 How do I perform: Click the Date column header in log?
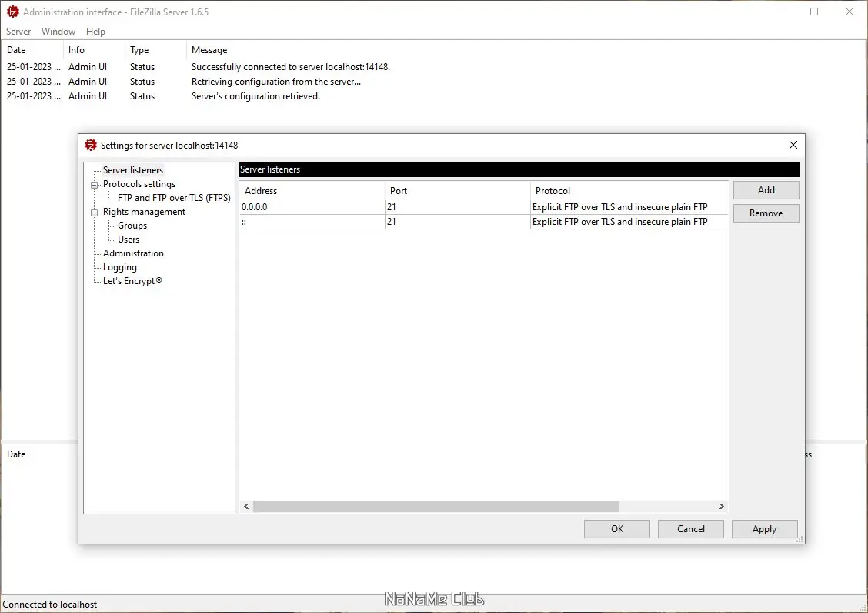(32, 50)
